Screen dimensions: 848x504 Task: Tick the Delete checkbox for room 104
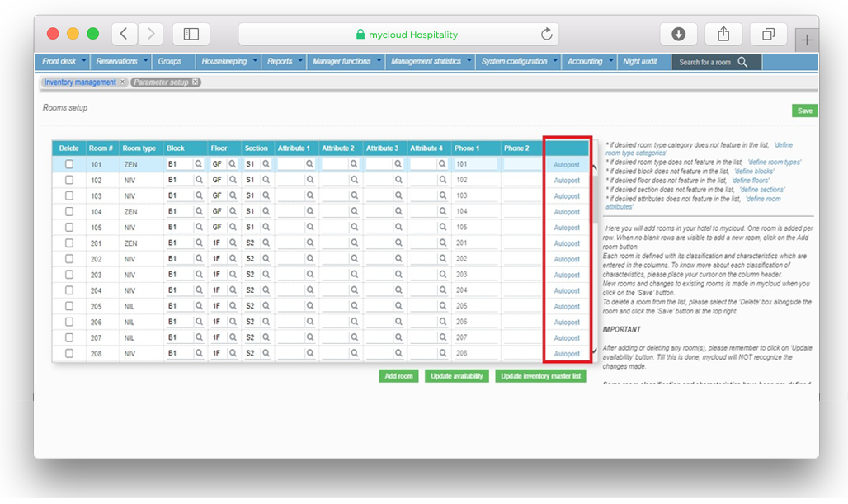point(69,212)
